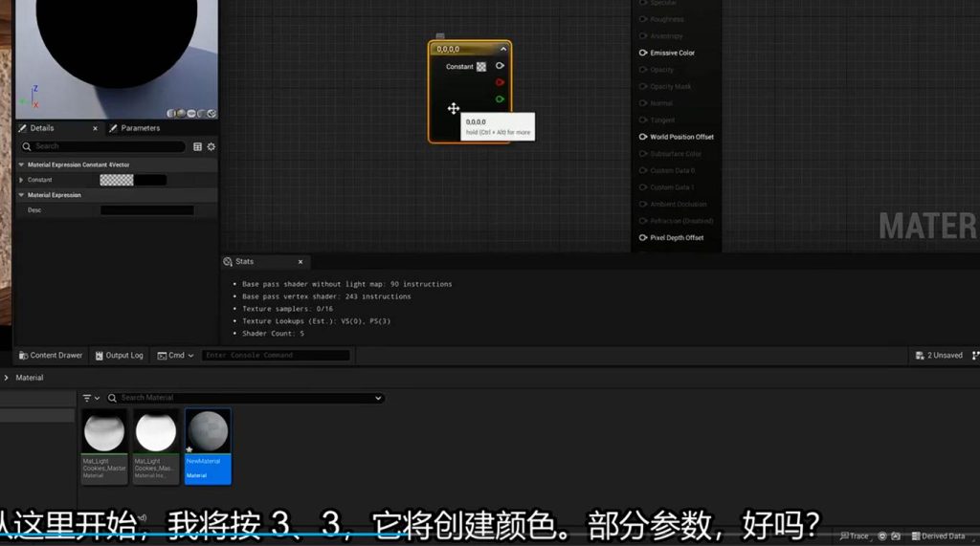The image size is (980, 546).
Task: Select the Stats tab
Action: 244,262
